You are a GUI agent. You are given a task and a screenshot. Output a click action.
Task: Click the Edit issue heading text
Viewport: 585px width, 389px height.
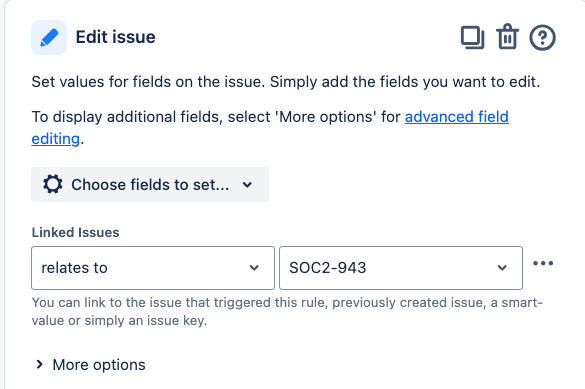116,37
